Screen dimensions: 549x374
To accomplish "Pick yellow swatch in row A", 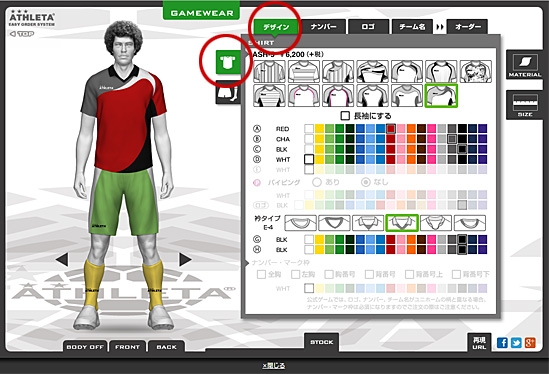I will [x=319, y=129].
